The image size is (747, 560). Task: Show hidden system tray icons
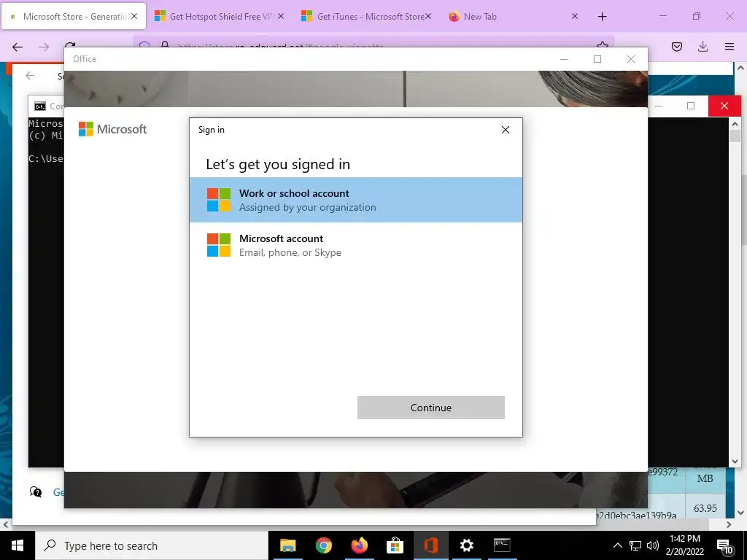pos(617,545)
